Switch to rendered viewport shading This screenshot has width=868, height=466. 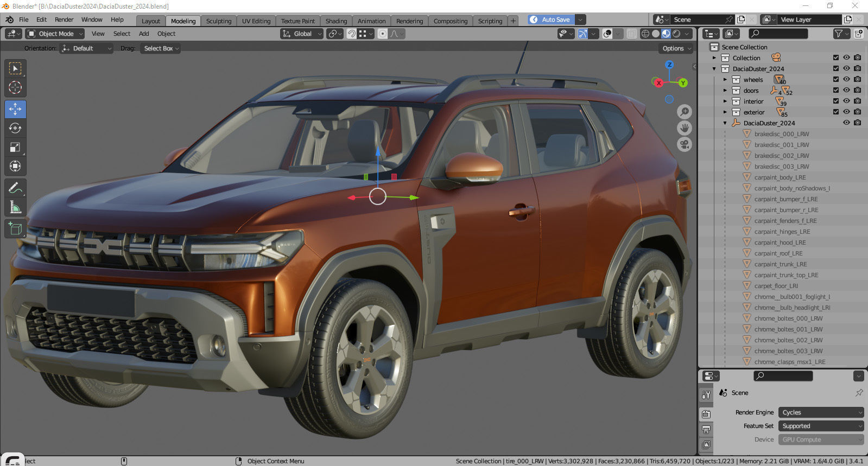point(676,34)
